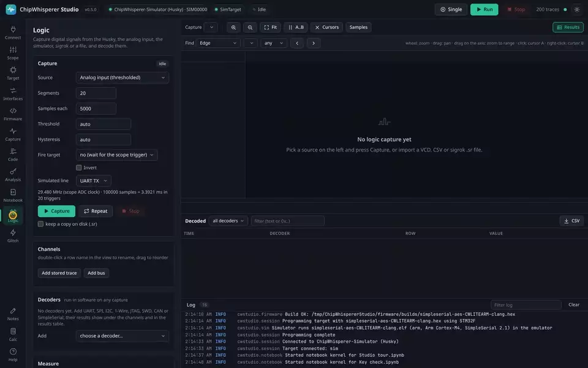This screenshot has height=368, width=588.
Task: Export decoded results as CSV
Action: (x=571, y=221)
